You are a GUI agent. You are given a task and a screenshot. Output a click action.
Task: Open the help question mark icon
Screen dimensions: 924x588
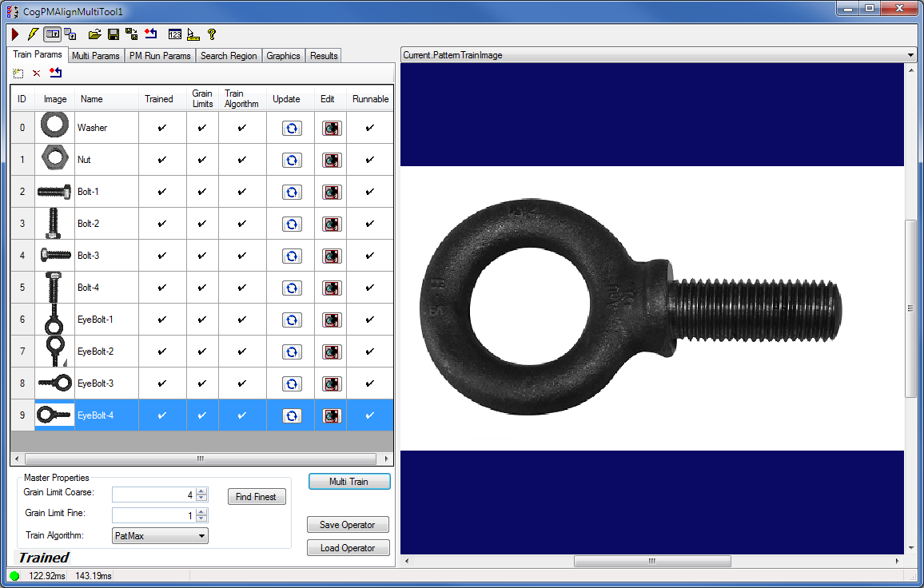210,34
